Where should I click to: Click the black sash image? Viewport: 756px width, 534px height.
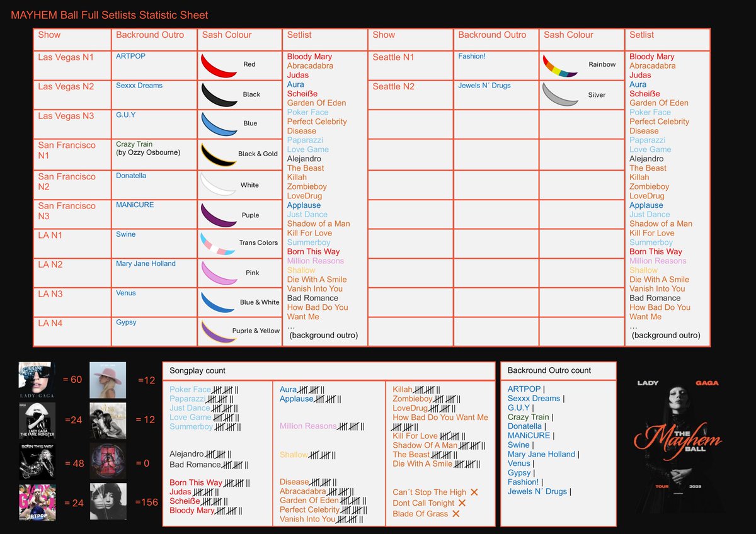click(x=219, y=95)
